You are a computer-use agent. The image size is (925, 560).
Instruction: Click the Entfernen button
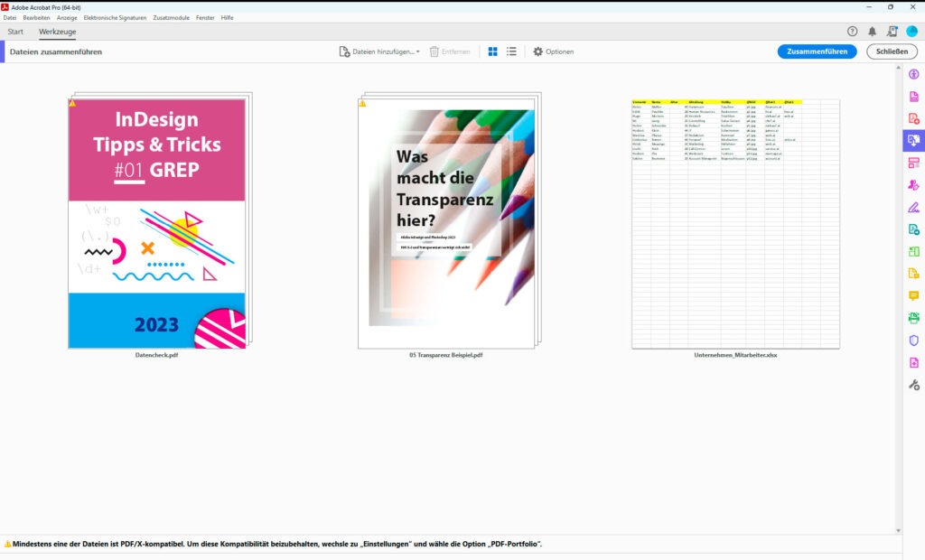point(450,51)
